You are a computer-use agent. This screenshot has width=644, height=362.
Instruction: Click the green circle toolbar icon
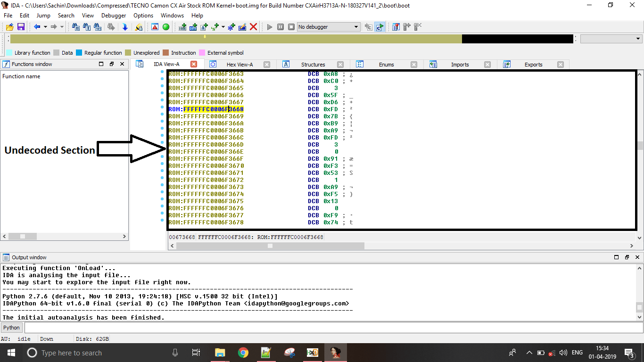pos(166,27)
